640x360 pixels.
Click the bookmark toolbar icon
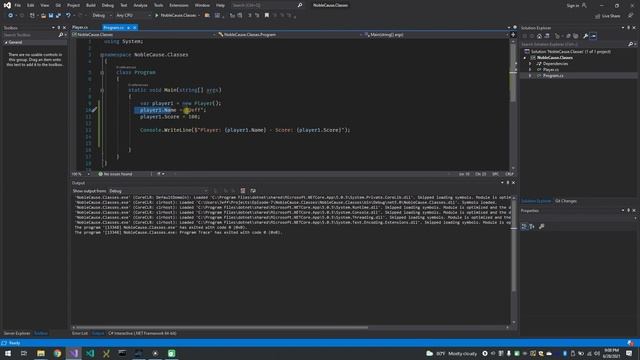tap(267, 16)
